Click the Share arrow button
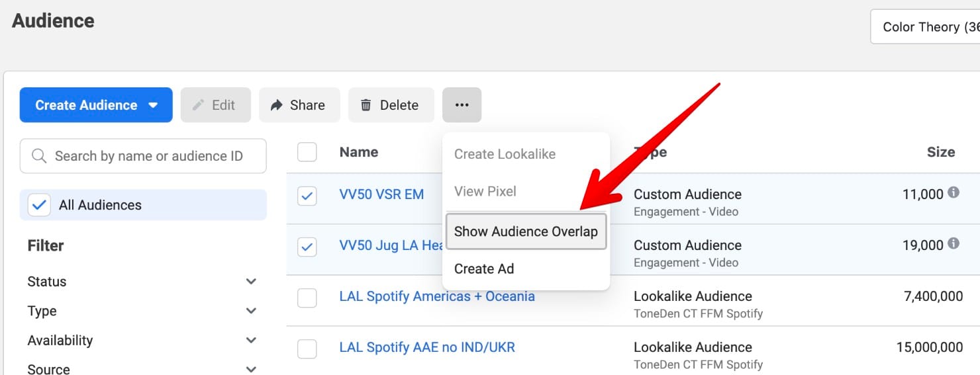Viewport: 980px width, 375px height. click(x=299, y=105)
